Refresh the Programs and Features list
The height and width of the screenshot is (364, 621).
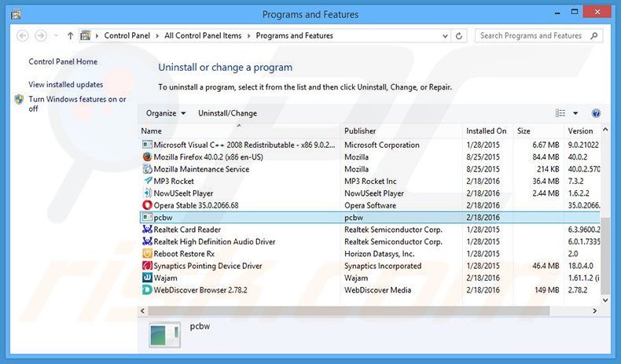(x=459, y=35)
